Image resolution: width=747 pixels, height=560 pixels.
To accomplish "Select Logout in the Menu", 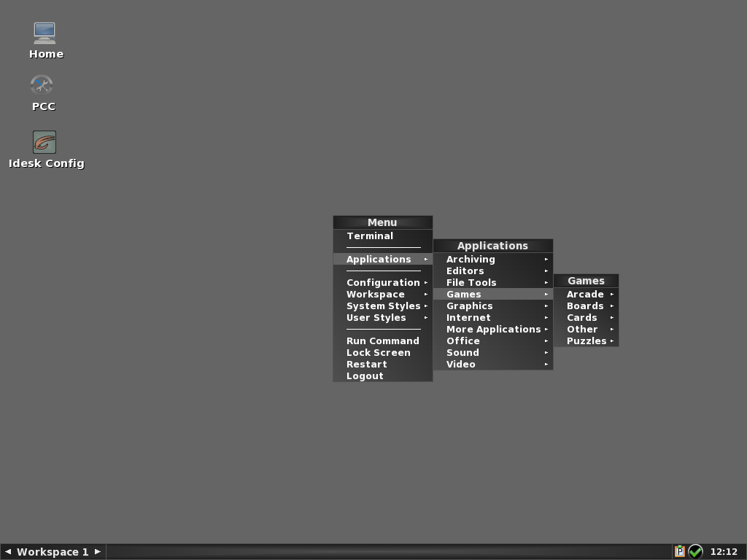I will tap(383, 376).
